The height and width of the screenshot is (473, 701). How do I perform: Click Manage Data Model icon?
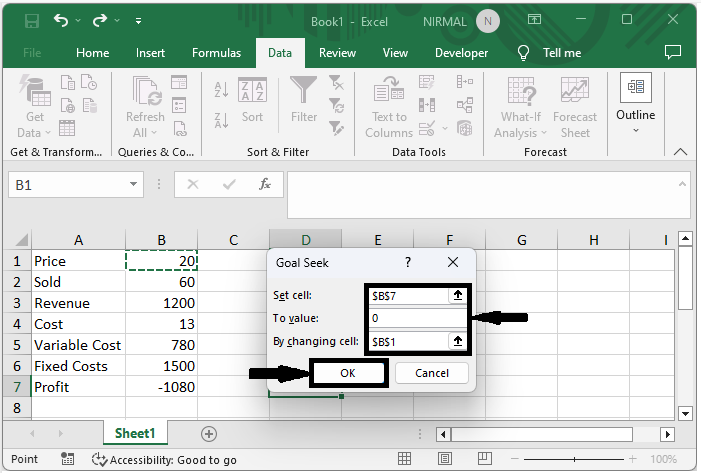465,129
